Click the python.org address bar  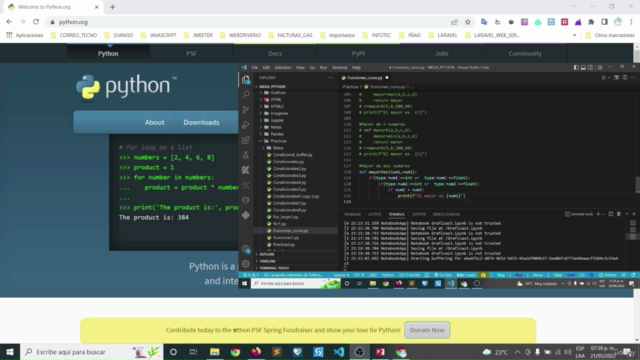249,22
